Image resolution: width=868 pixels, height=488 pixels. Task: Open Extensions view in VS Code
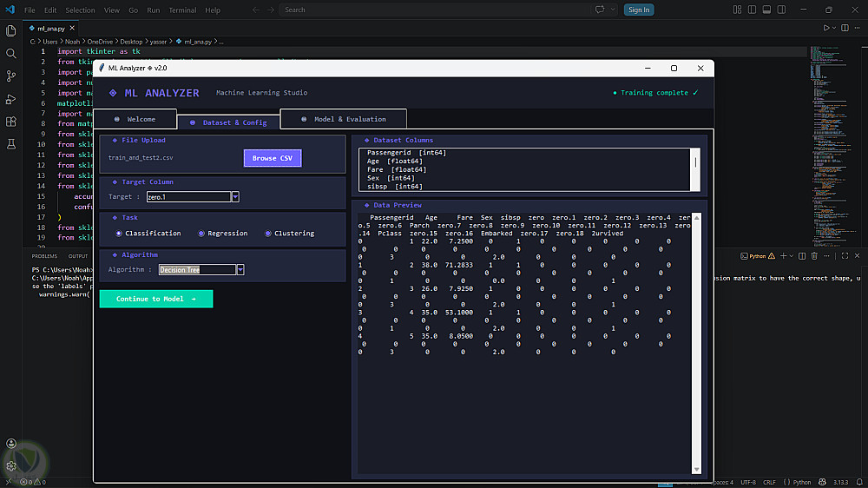click(x=10, y=122)
